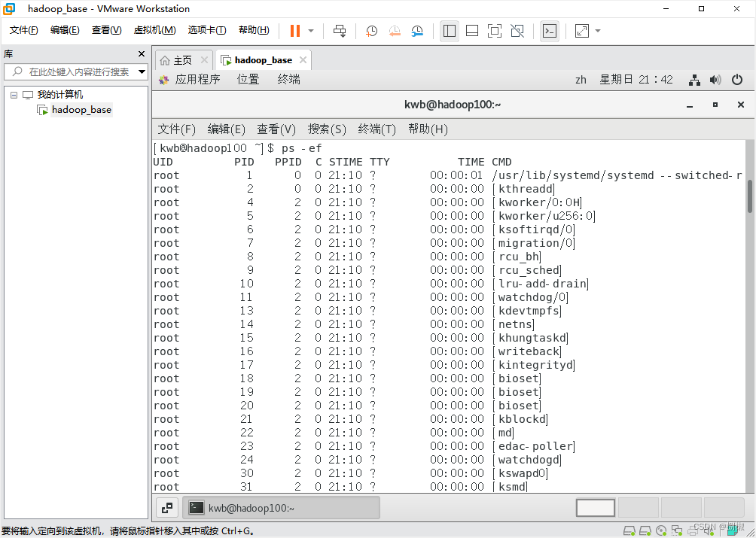Click the printer status icon
Viewport: 756px width, 538px height.
pyautogui.click(x=693, y=531)
